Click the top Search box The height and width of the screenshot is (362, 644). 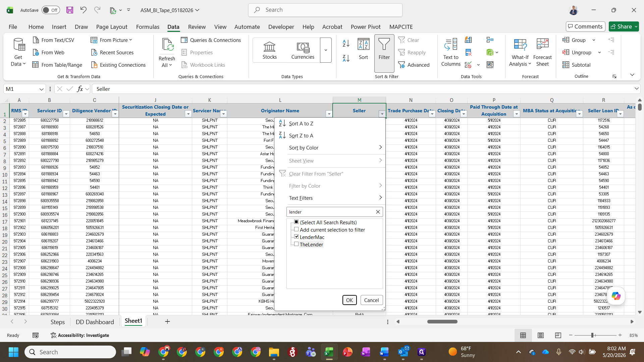coord(325,10)
